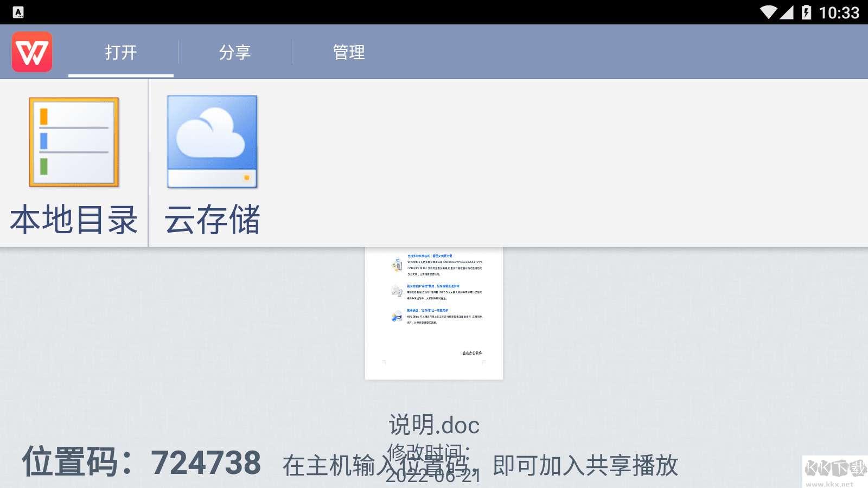Image resolution: width=868 pixels, height=488 pixels.
Task: Select the 说明.doc file name
Action: tap(434, 425)
